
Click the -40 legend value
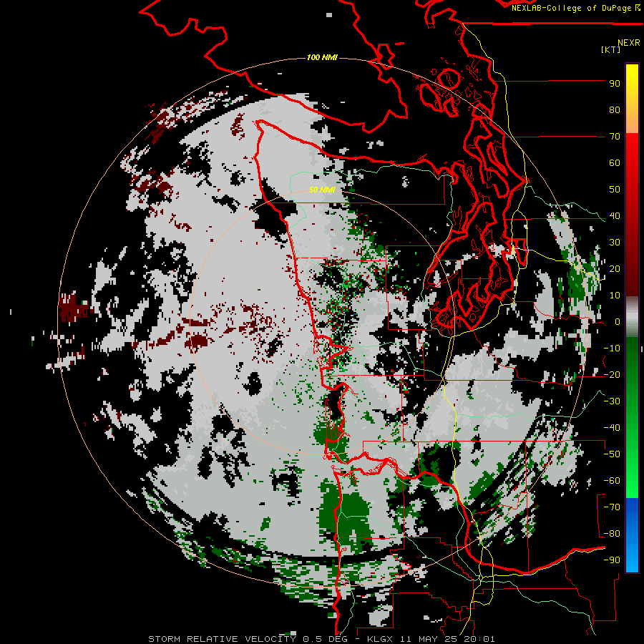(x=612, y=428)
